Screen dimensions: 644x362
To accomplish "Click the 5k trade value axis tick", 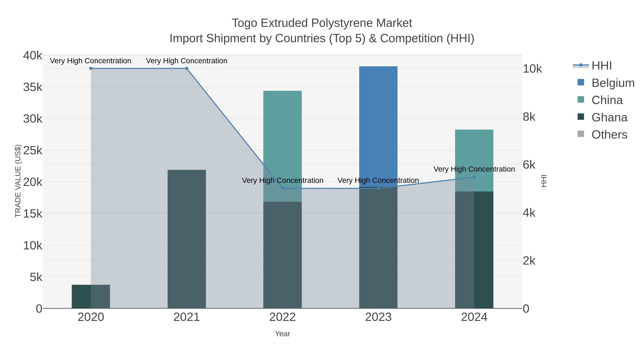I will [x=36, y=277].
